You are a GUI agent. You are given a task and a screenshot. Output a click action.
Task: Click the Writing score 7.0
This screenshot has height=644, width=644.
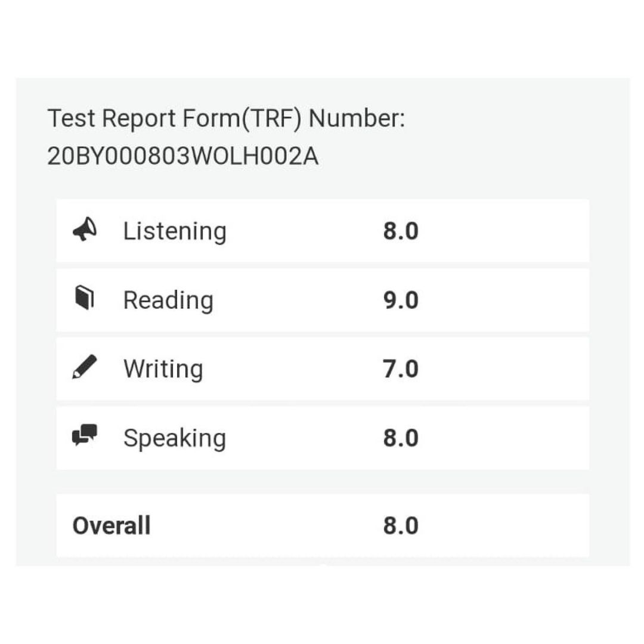point(401,368)
